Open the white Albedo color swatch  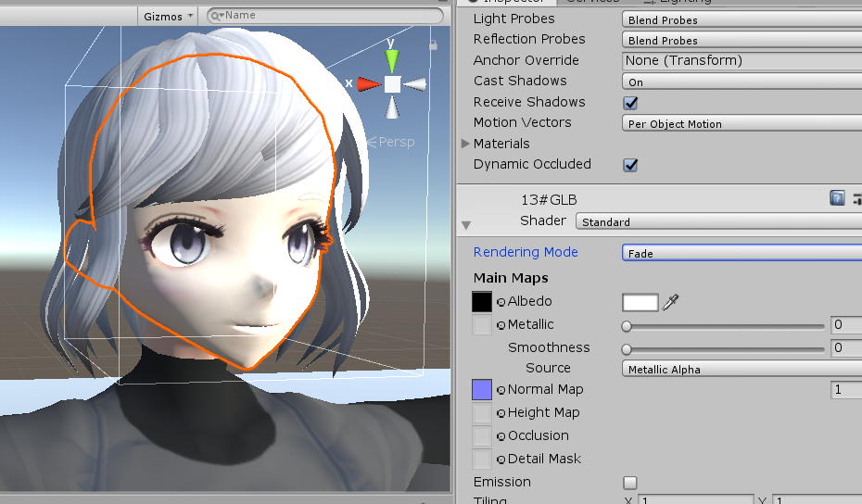pos(640,302)
